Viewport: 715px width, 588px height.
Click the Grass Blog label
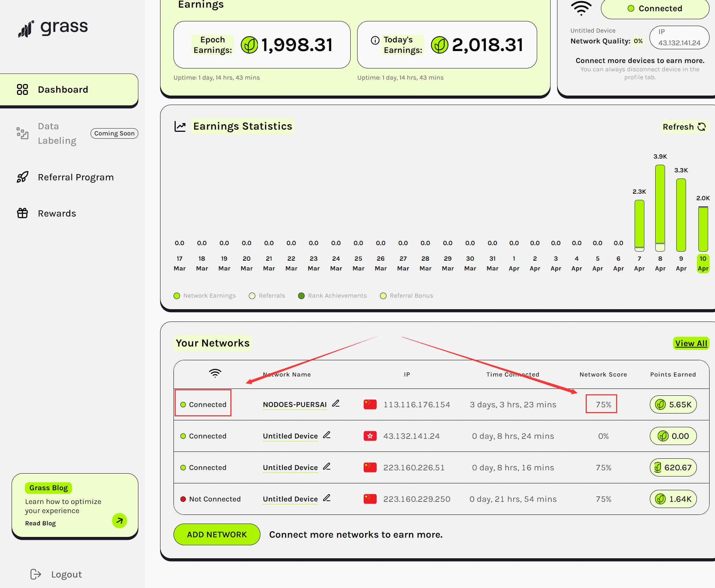(x=49, y=488)
